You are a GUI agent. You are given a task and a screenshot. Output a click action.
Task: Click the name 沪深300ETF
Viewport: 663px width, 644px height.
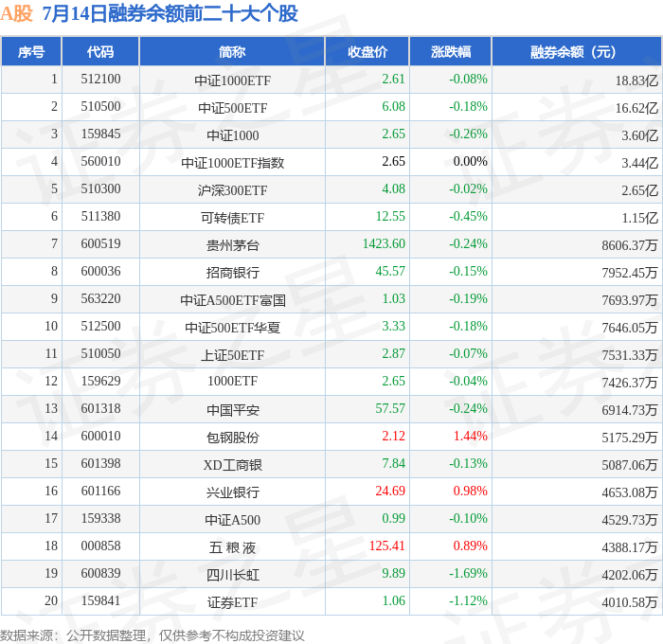(233, 190)
